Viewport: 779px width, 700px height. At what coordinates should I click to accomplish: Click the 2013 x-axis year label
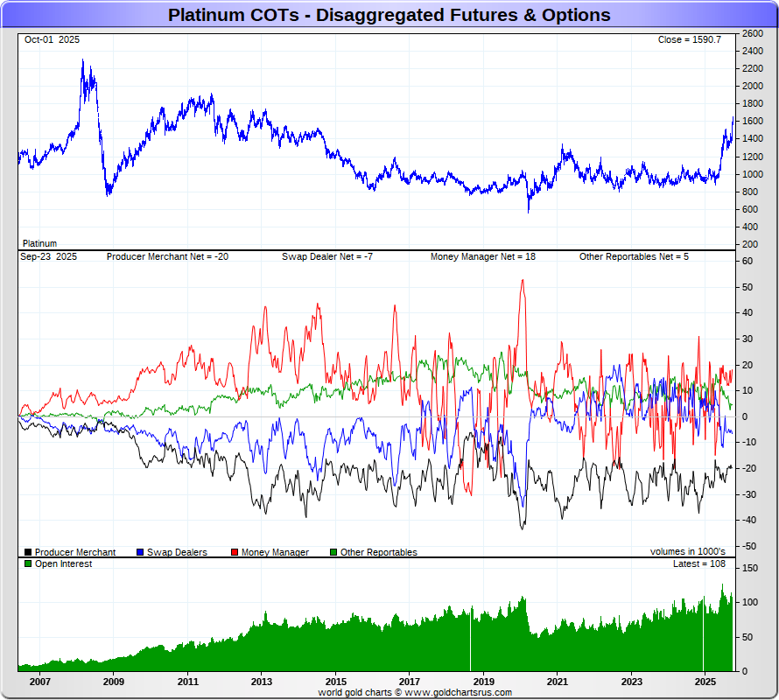(x=262, y=682)
